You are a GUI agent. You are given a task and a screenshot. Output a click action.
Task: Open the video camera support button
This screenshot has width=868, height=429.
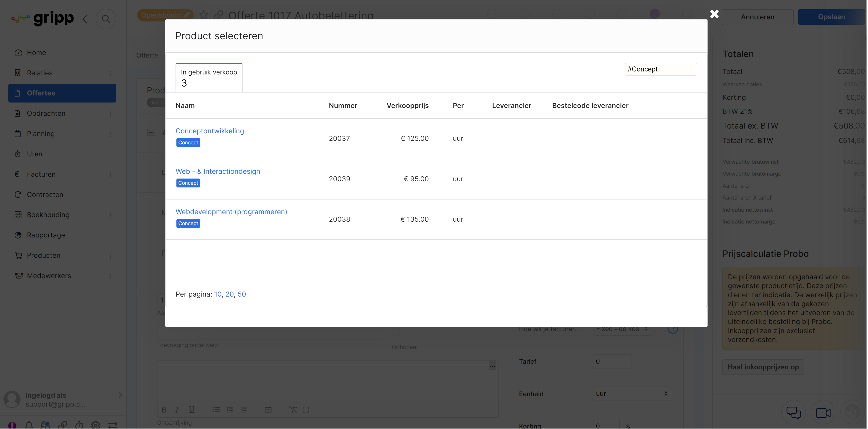pos(823,412)
